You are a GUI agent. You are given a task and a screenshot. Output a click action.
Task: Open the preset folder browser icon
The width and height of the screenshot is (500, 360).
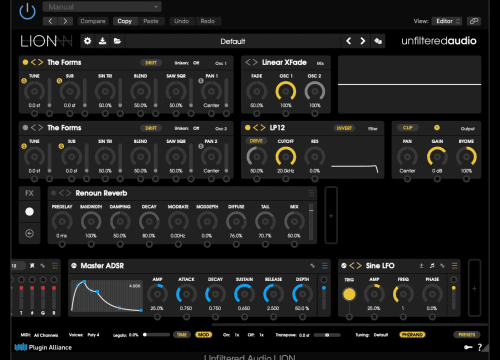[x=117, y=41]
